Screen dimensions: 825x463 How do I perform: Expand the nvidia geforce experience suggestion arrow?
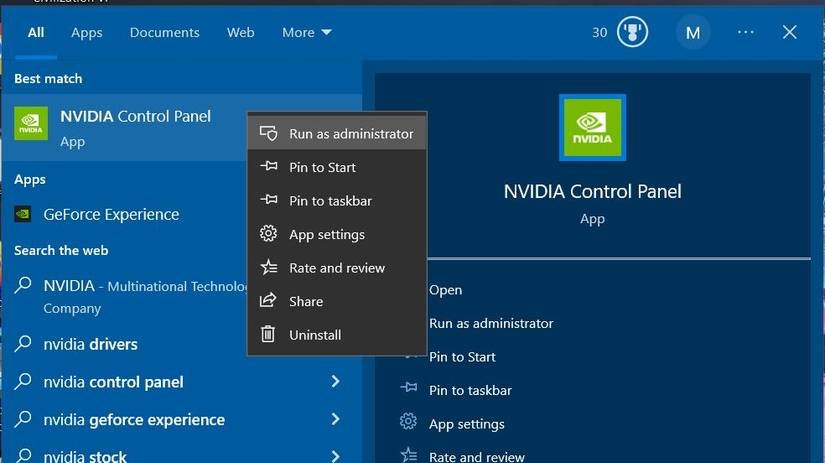pyautogui.click(x=335, y=420)
